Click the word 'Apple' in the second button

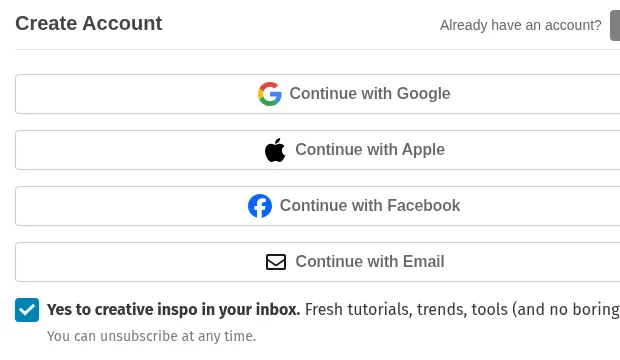(x=423, y=150)
